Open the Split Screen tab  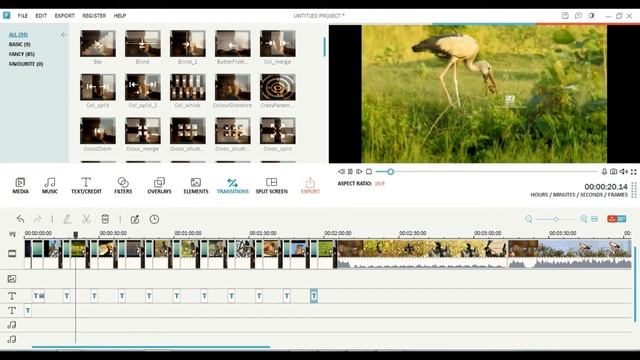(271, 185)
